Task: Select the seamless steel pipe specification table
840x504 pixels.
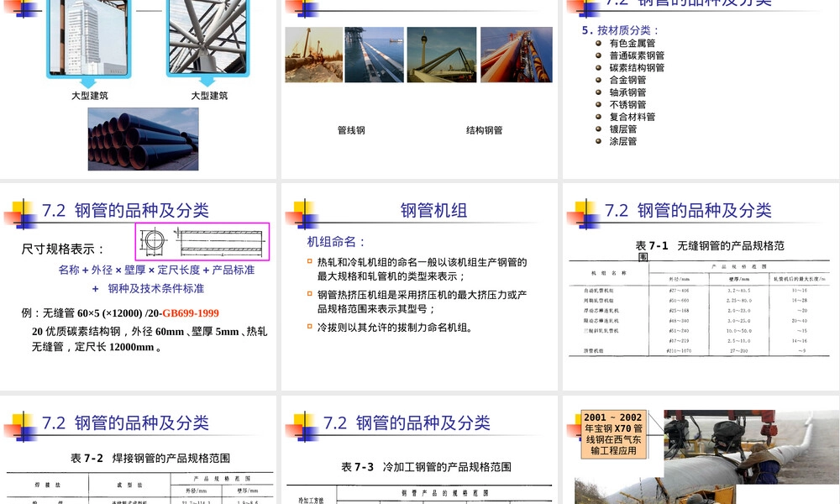Action: click(x=699, y=309)
